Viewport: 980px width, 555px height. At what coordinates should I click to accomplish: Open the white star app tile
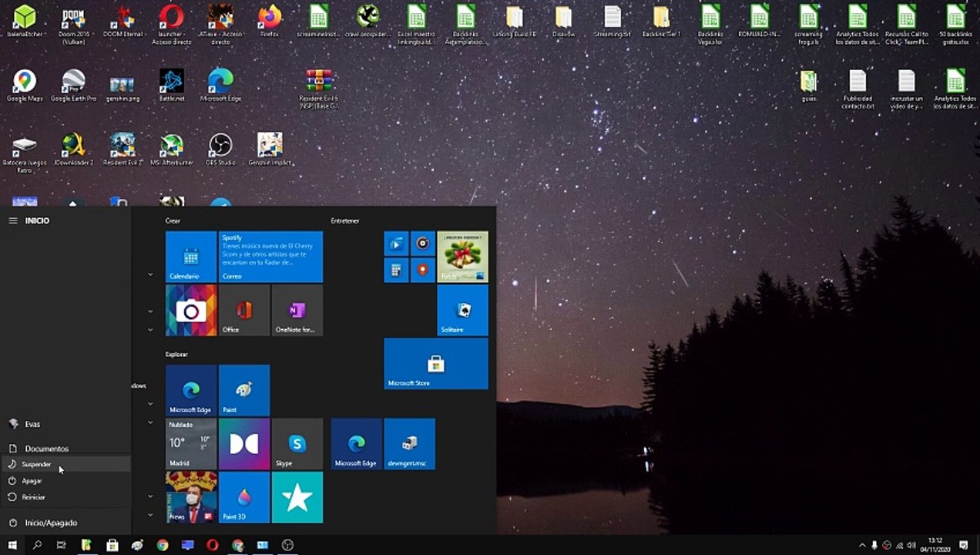click(297, 497)
